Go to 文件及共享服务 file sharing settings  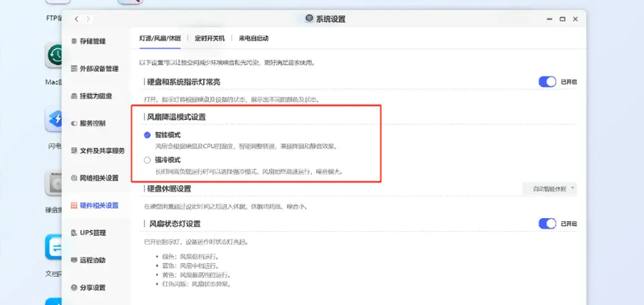pos(98,150)
